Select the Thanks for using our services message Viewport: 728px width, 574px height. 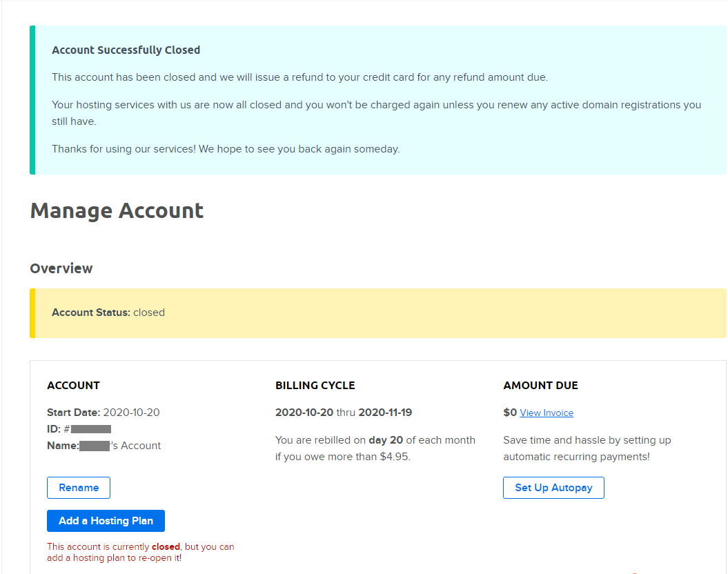(x=226, y=149)
